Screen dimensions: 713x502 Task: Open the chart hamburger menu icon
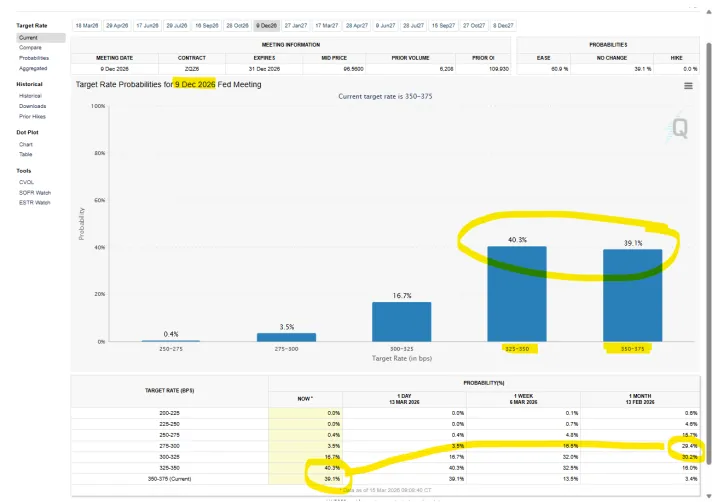pyautogui.click(x=688, y=85)
